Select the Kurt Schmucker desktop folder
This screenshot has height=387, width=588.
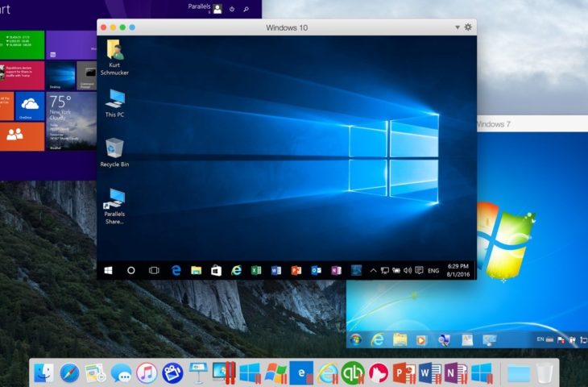click(x=114, y=57)
